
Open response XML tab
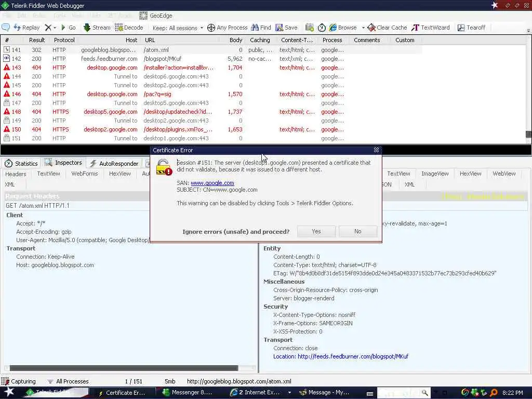point(409,184)
